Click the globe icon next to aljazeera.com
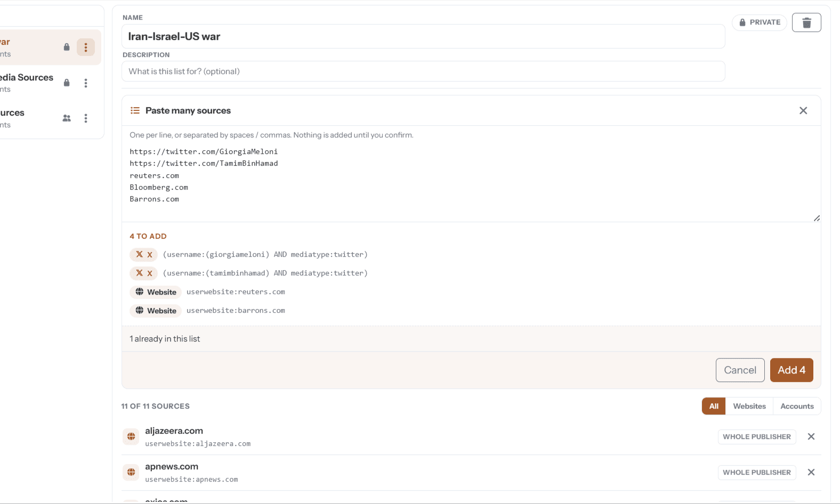Image resolution: width=840 pixels, height=504 pixels. (131, 437)
